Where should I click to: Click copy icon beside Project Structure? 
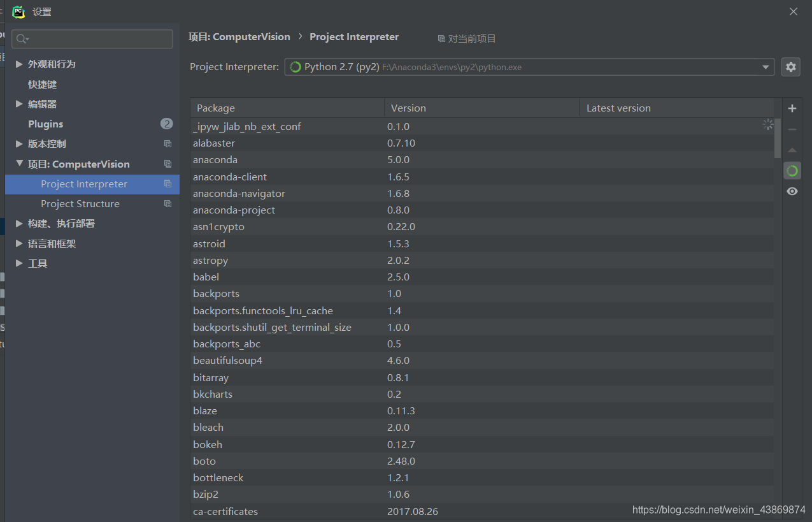(x=167, y=204)
